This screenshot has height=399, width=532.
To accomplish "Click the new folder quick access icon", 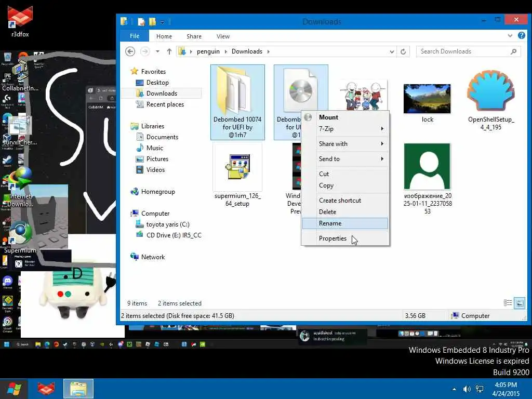I will pos(152,22).
